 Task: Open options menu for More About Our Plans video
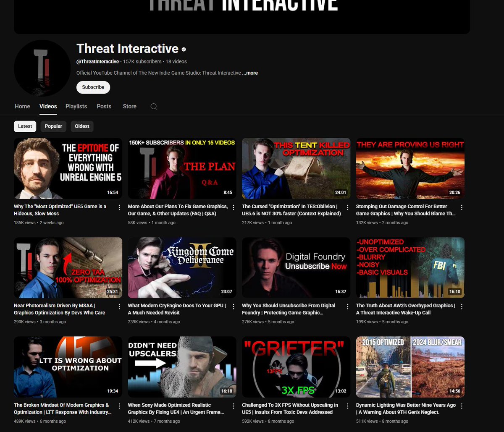point(234,207)
